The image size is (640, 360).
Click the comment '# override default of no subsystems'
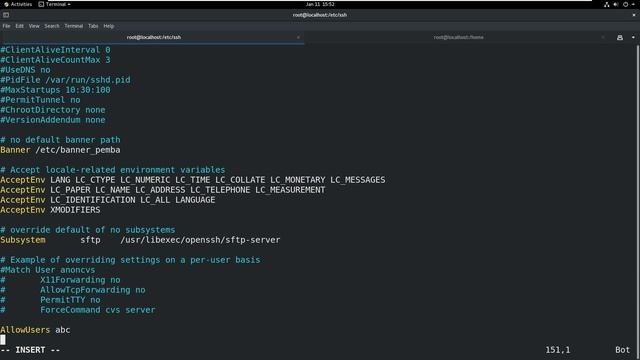(x=88, y=230)
